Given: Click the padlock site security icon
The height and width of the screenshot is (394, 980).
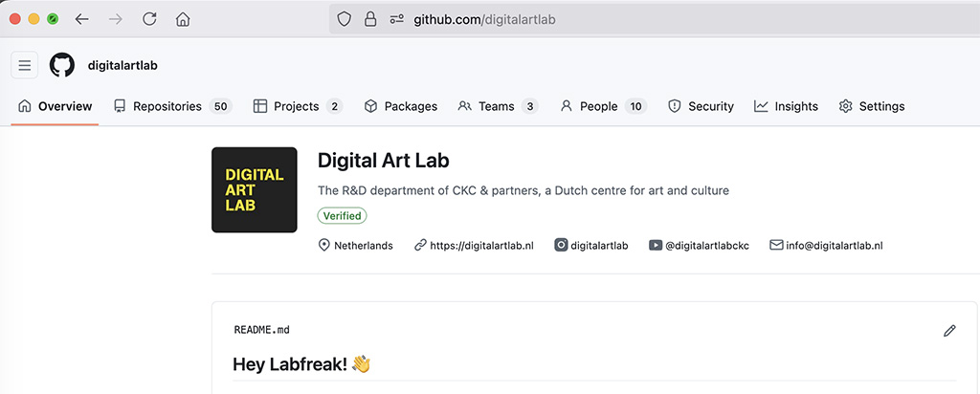Looking at the screenshot, I should coord(370,19).
